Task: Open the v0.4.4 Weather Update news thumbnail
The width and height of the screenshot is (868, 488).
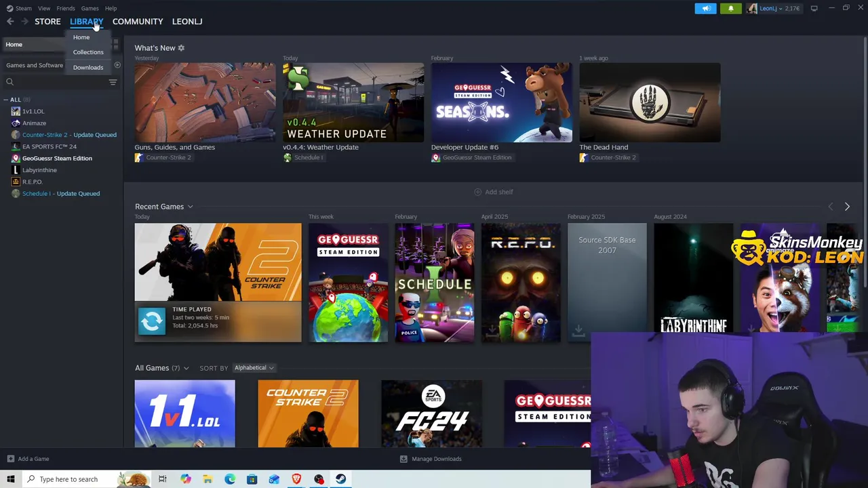Action: (353, 102)
